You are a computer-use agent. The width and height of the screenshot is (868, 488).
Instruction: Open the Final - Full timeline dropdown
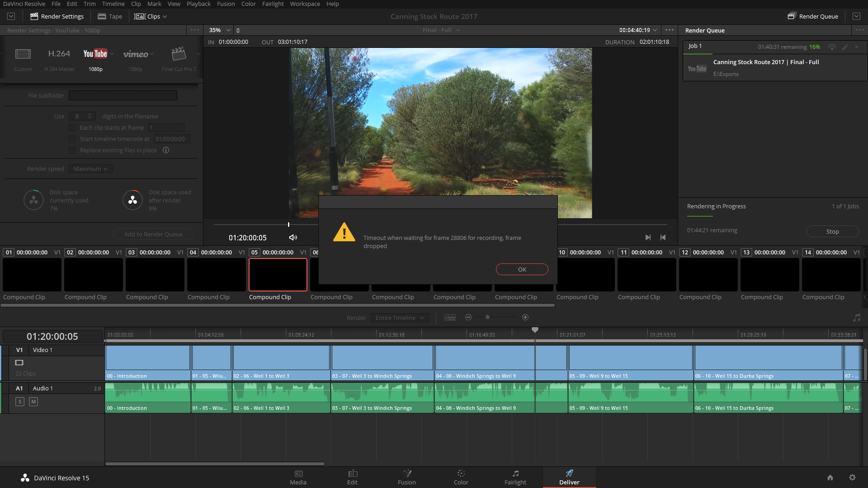441,30
